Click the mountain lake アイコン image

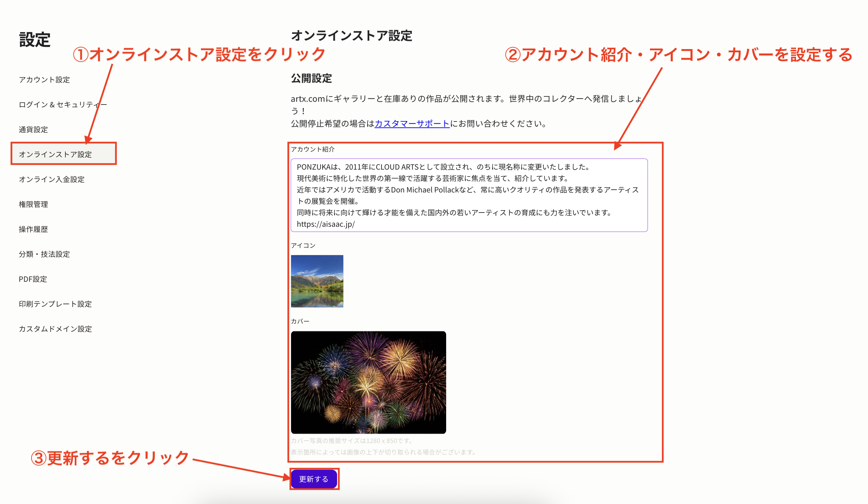click(x=317, y=281)
